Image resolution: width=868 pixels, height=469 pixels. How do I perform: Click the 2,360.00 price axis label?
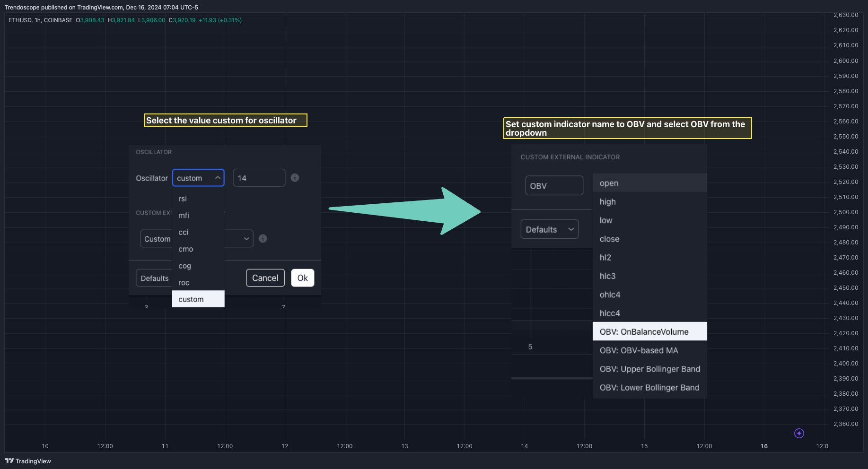(846, 424)
